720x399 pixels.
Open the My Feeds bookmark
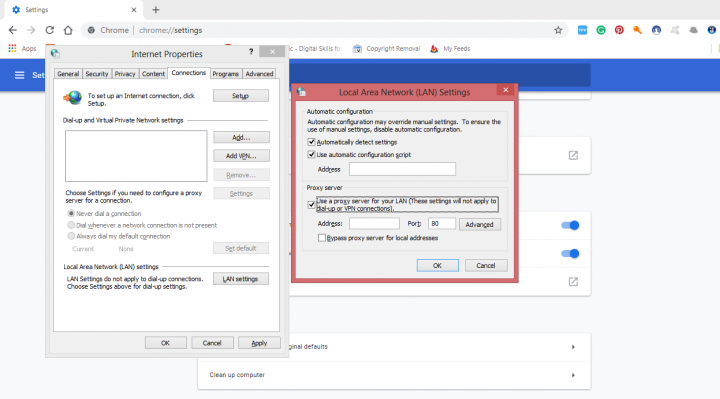pyautogui.click(x=450, y=48)
